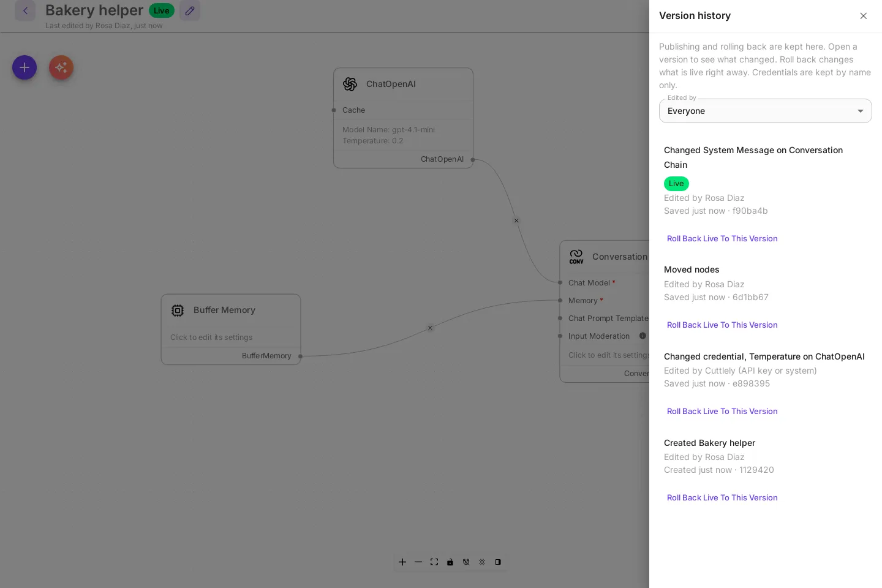This screenshot has width=882, height=588.
Task: Click the Memory input anchor
Action: coord(560,300)
